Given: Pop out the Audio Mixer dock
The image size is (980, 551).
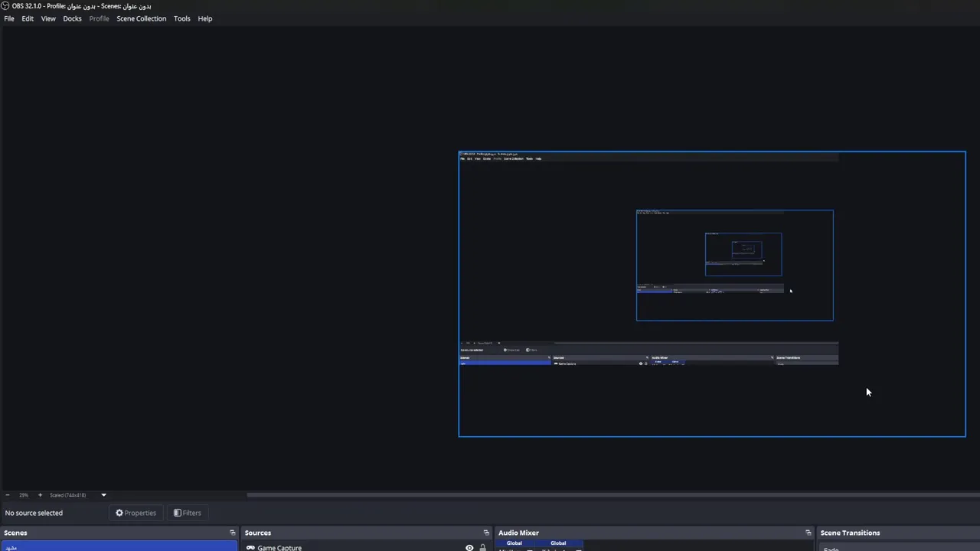Looking at the screenshot, I should (808, 533).
